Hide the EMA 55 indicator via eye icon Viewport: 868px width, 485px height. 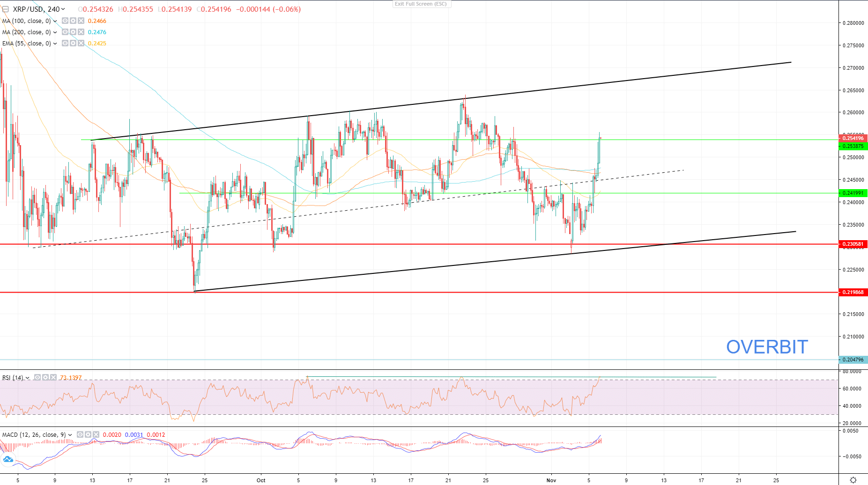(x=65, y=44)
